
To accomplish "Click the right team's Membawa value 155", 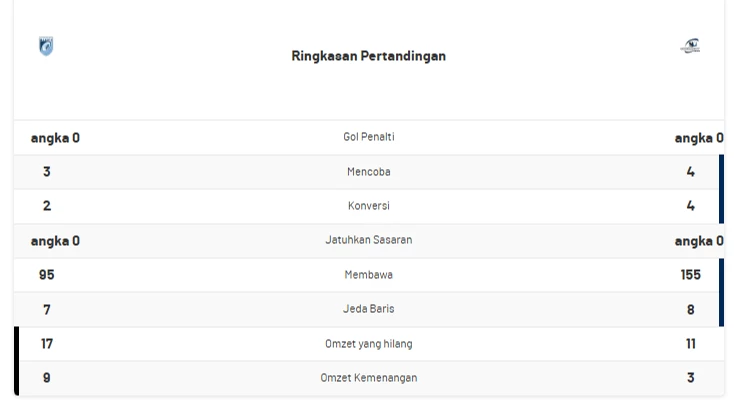I will click(x=690, y=275).
